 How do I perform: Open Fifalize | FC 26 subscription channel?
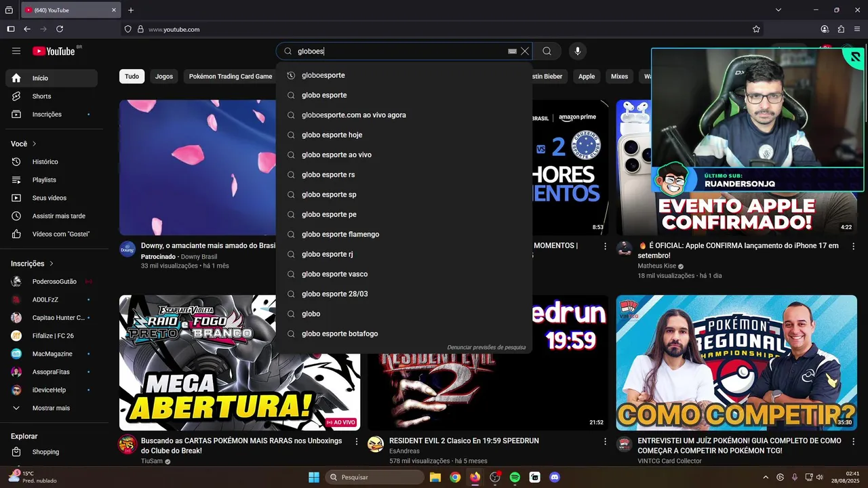click(52, 335)
